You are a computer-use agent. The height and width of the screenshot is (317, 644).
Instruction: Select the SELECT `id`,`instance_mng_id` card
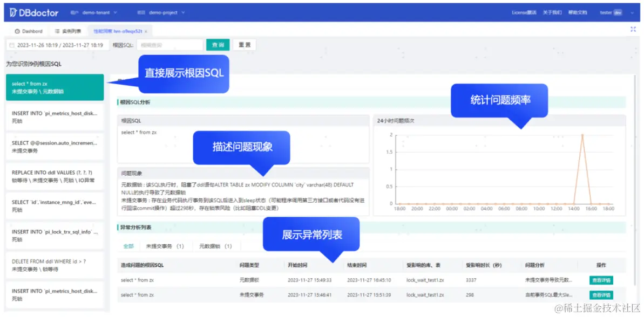pos(55,205)
